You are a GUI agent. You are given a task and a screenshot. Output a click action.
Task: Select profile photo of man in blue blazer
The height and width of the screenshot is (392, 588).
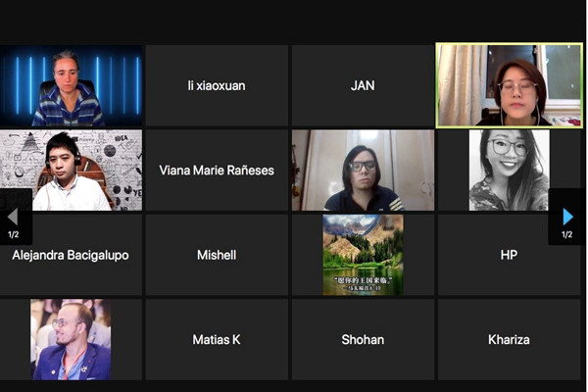(71, 339)
